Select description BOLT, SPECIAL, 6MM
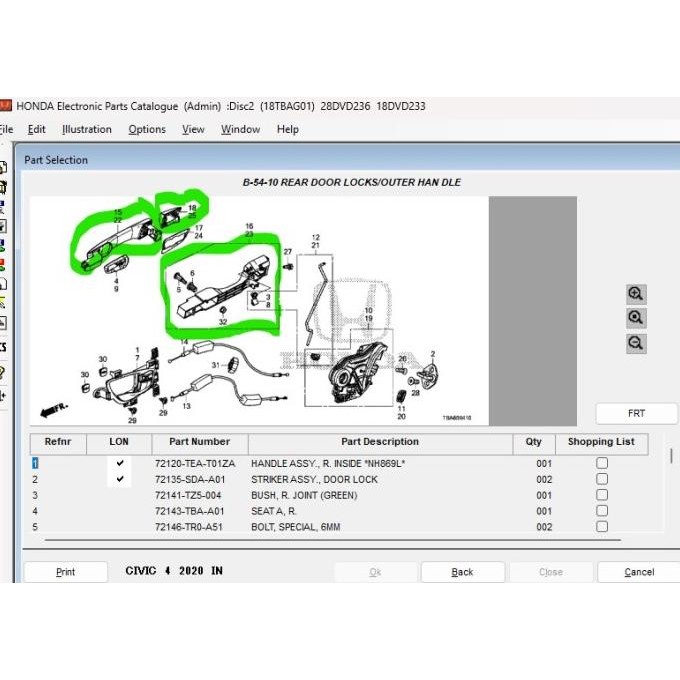The width and height of the screenshot is (680, 680). click(296, 527)
